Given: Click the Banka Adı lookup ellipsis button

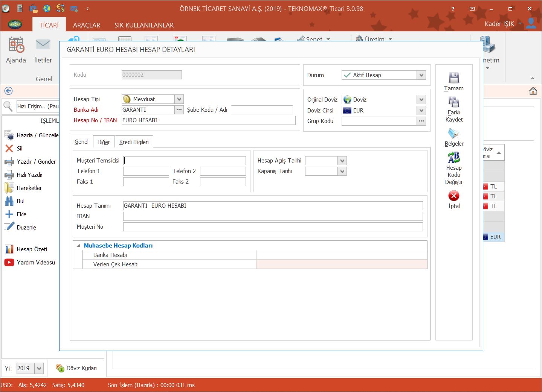Looking at the screenshot, I should click(179, 109).
